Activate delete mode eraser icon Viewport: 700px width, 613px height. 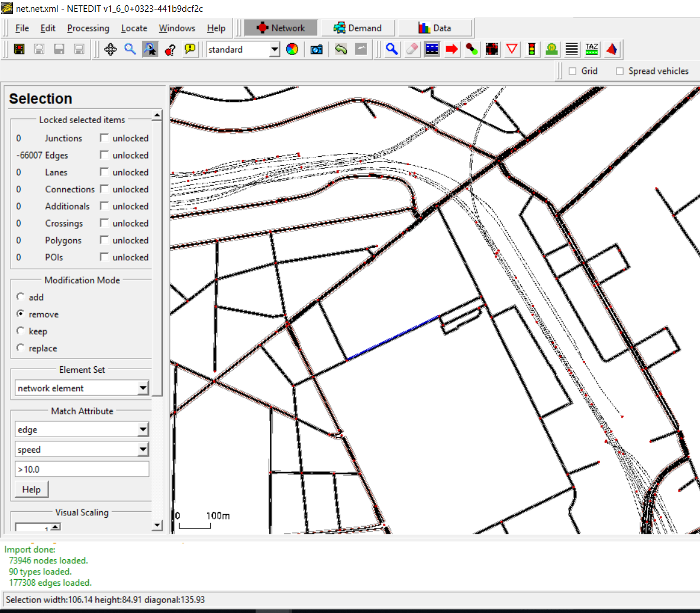pyautogui.click(x=412, y=49)
